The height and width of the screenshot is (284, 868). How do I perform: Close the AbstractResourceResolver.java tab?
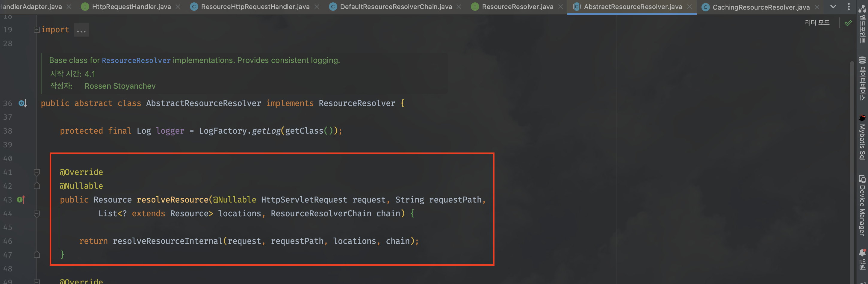[x=690, y=7]
